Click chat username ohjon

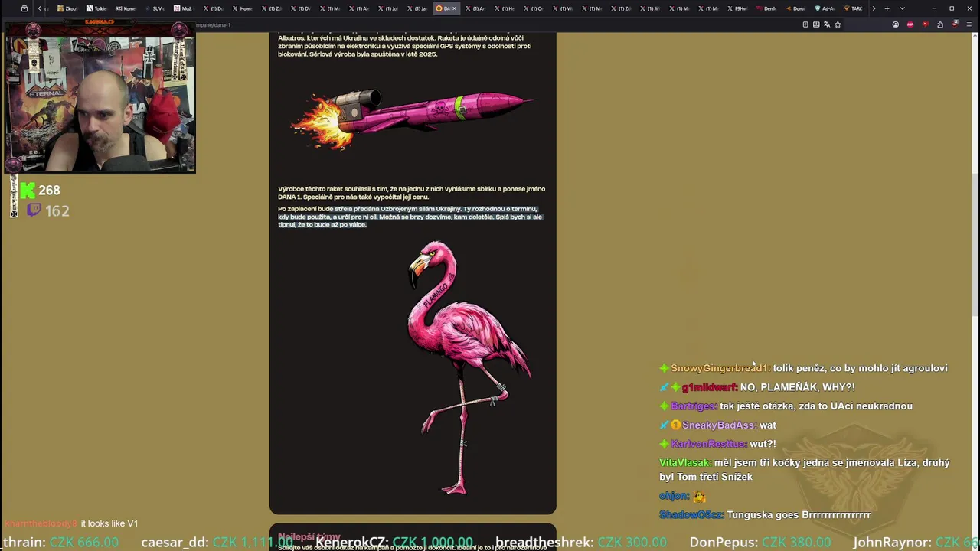(674, 496)
